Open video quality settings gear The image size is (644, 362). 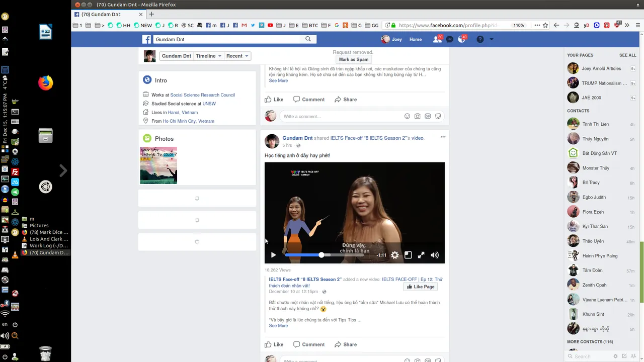click(x=395, y=255)
